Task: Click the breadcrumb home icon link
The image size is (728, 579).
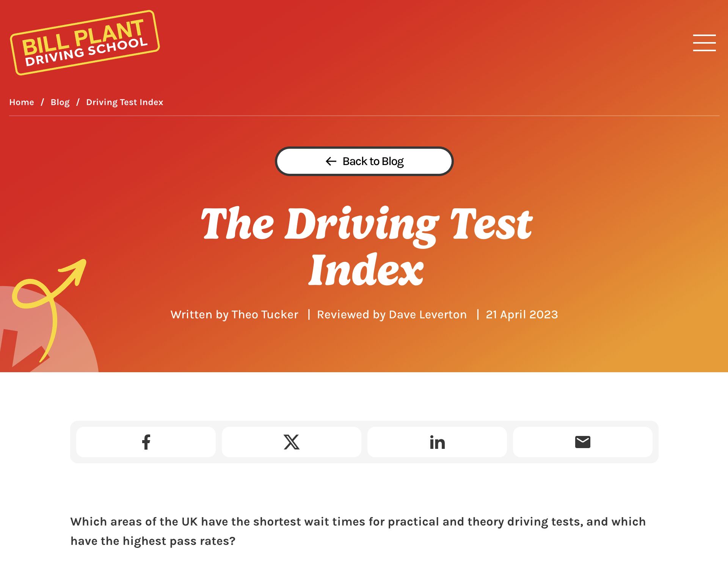Action: (x=21, y=102)
